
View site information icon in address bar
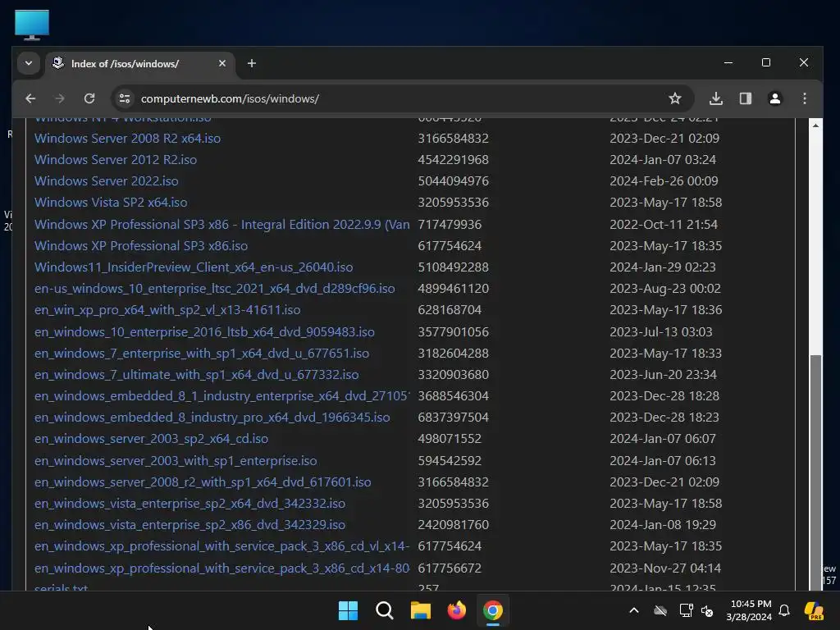pyautogui.click(x=125, y=98)
